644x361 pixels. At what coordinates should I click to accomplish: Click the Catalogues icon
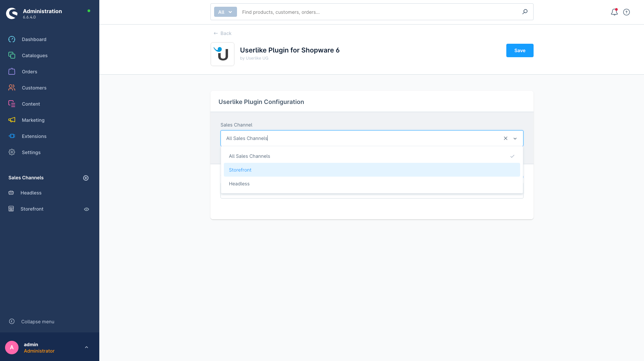coord(12,56)
